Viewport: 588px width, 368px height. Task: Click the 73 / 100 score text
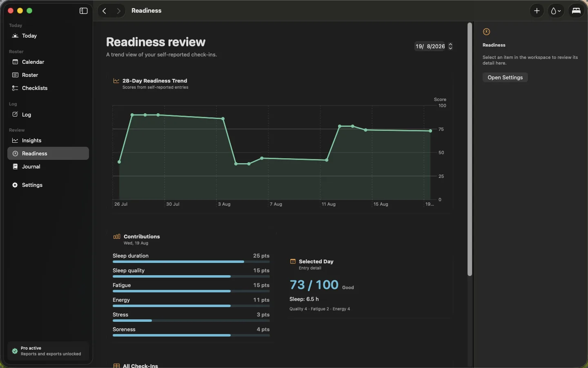pos(314,285)
